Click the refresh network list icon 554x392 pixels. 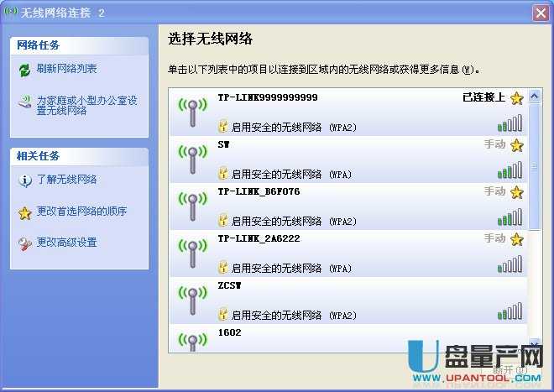(24, 70)
